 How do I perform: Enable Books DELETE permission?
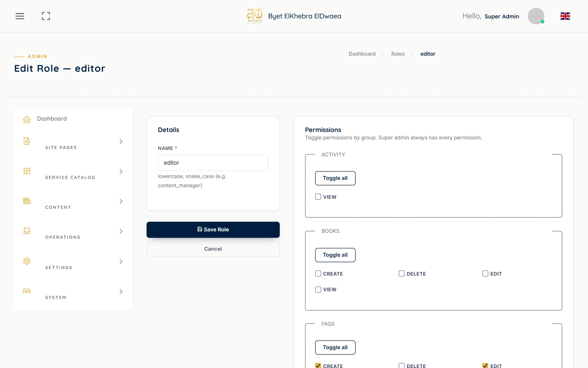(402, 273)
